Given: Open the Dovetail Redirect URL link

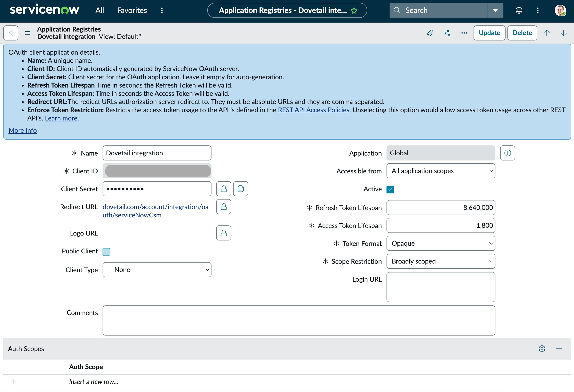Looking at the screenshot, I should pyautogui.click(x=155, y=211).
